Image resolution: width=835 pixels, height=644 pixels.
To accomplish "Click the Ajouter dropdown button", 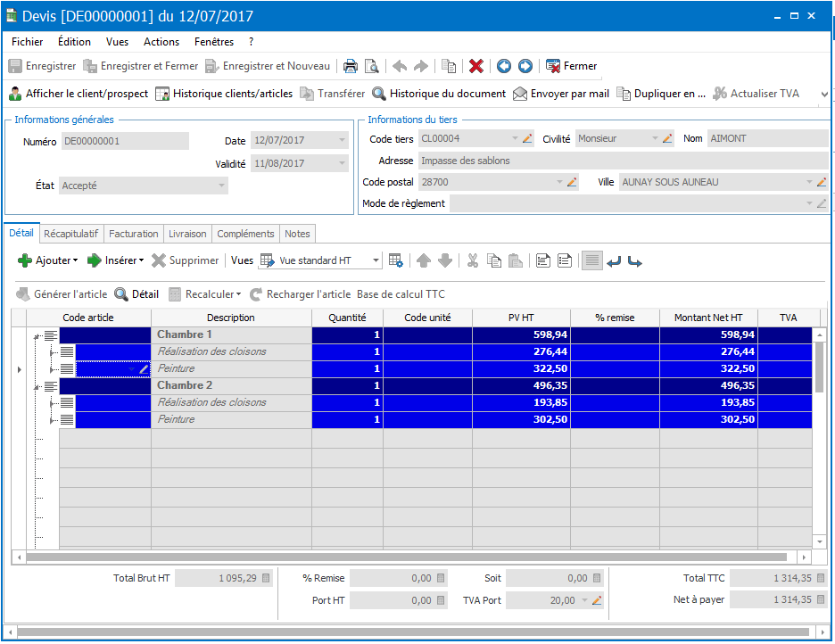I will pyautogui.click(x=48, y=260).
